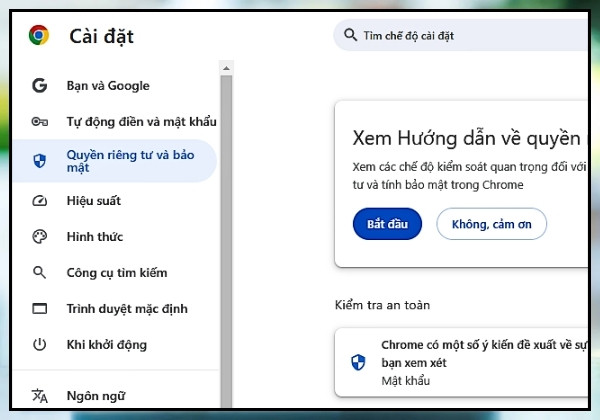Click the speedometer Hiệu suất icon
The height and width of the screenshot is (420, 600).
tap(39, 201)
